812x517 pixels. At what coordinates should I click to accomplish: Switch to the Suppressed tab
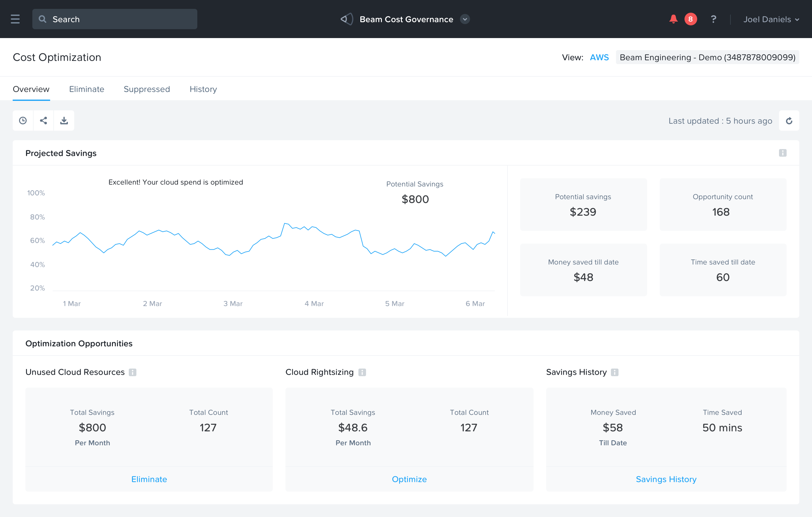pos(147,89)
